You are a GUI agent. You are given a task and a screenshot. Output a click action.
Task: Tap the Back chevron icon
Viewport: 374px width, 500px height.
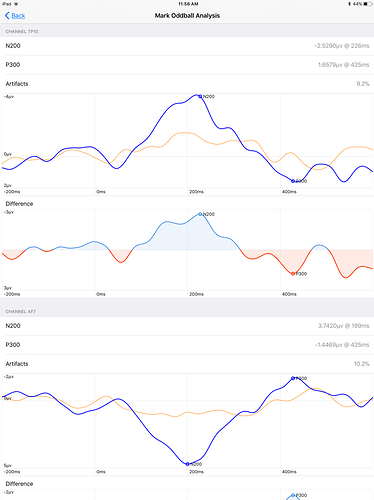[7, 15]
